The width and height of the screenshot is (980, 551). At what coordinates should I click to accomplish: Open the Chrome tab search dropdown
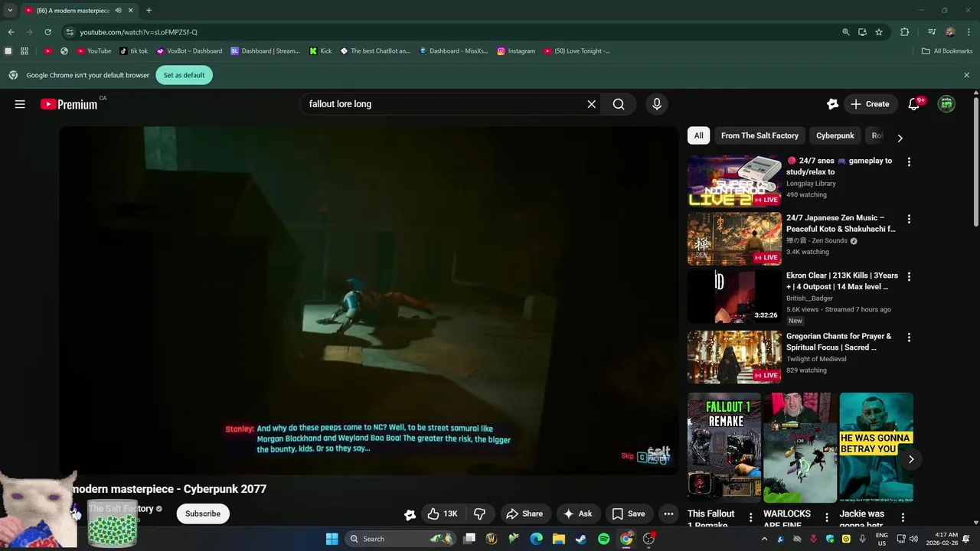10,11
